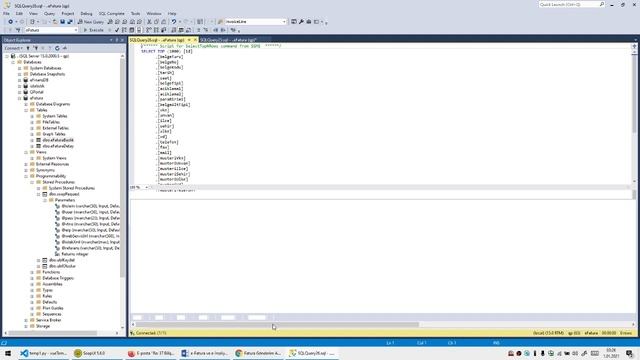This screenshot has width=640, height=360.
Task: Select the Returns integer row
Action: (75, 254)
